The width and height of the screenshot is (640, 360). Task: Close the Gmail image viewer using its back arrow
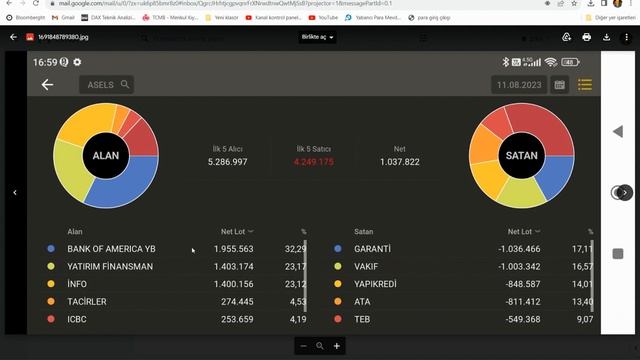tap(13, 37)
